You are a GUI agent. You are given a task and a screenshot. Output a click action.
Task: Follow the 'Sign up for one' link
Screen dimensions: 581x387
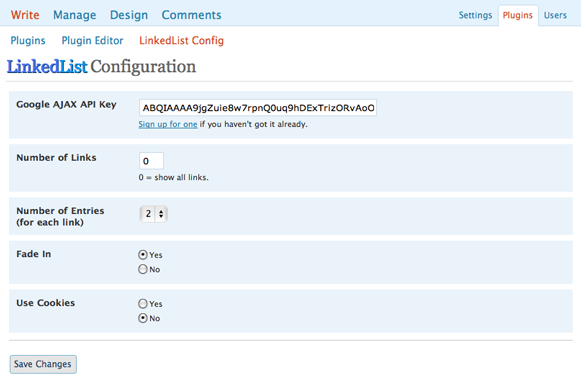pos(168,124)
